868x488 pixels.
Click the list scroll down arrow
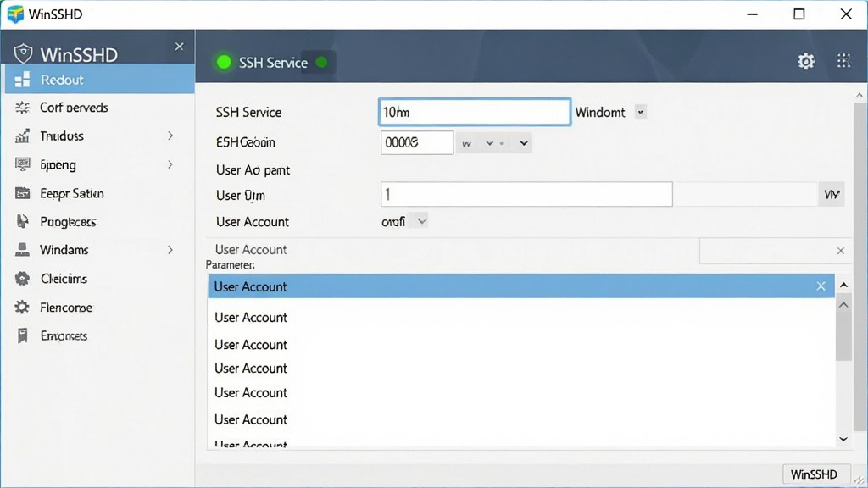pyautogui.click(x=843, y=440)
